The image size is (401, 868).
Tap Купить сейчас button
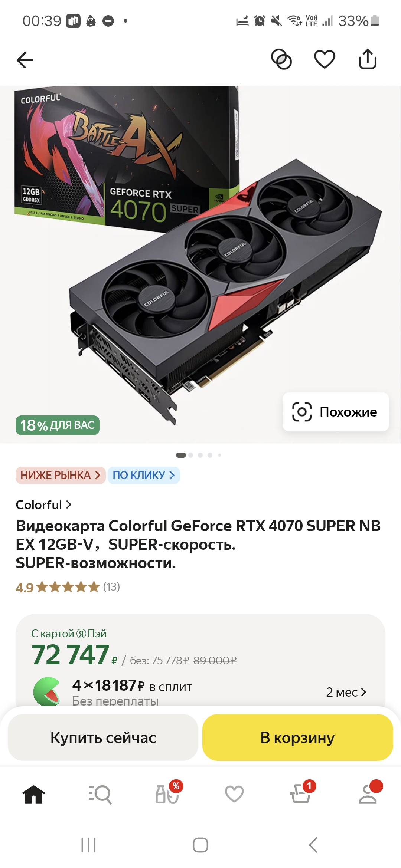[103, 737]
